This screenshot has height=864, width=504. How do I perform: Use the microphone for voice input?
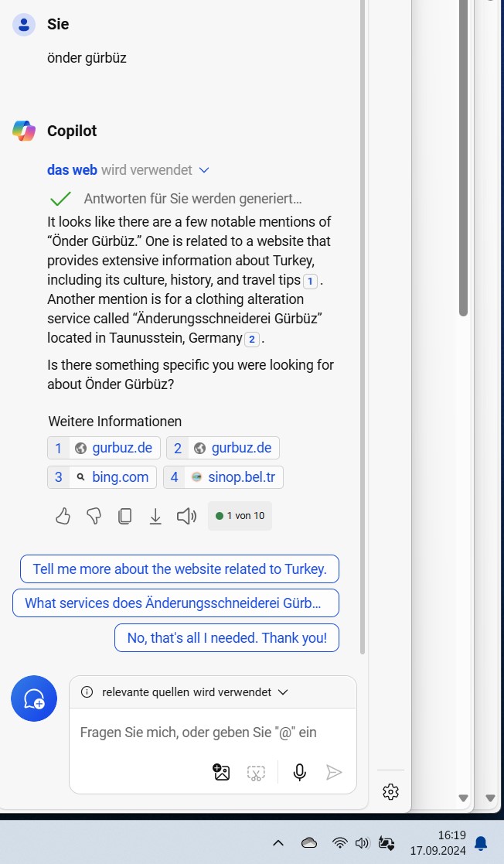click(300, 773)
